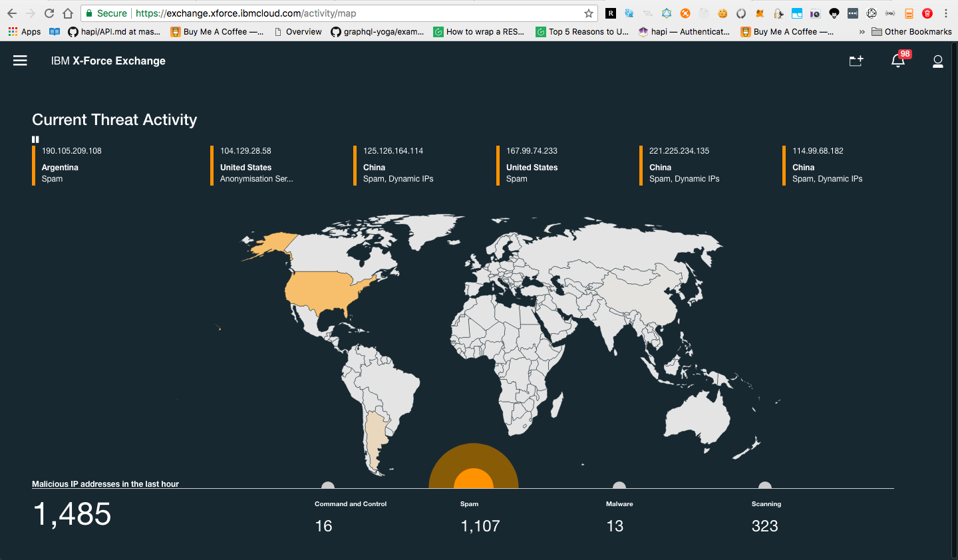Click the black R extension icon
The height and width of the screenshot is (560, 958).
(x=611, y=13)
